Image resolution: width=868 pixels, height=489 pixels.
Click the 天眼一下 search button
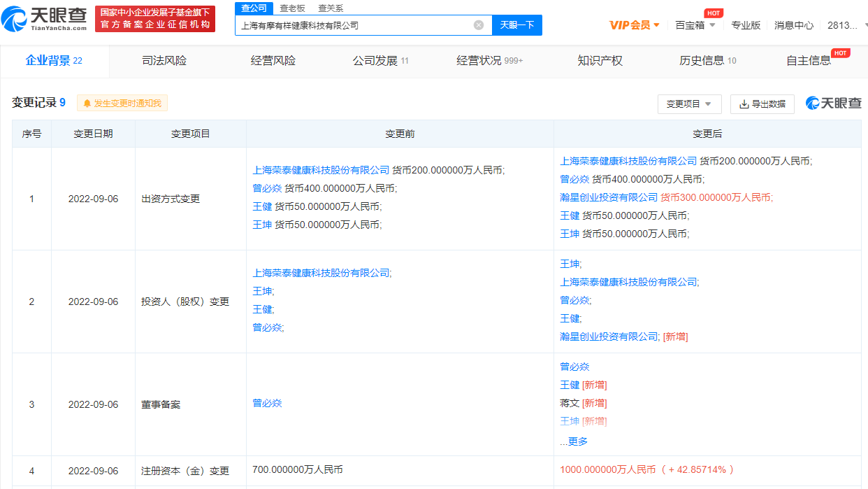[x=517, y=25]
